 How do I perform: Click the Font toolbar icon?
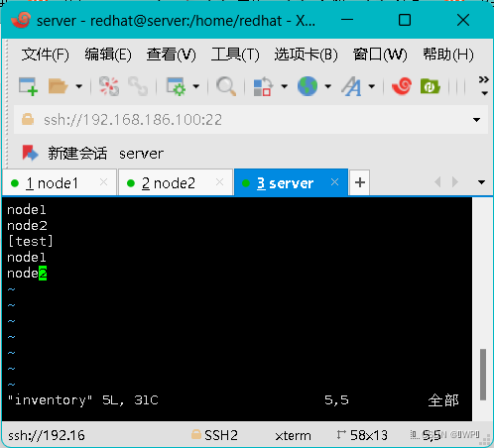tap(351, 86)
